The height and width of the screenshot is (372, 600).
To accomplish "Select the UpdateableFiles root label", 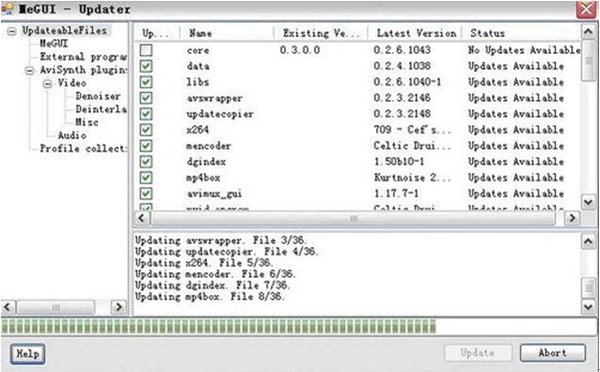I will [x=64, y=31].
